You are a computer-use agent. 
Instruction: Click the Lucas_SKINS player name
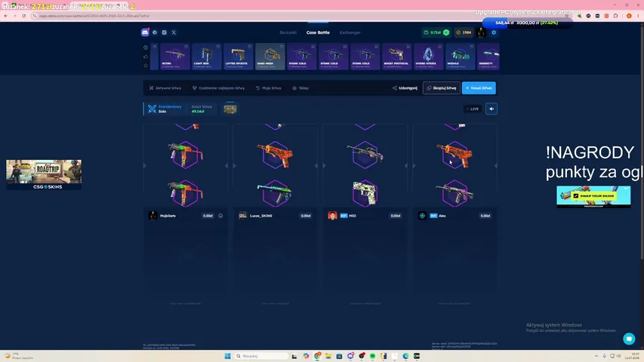(260, 216)
